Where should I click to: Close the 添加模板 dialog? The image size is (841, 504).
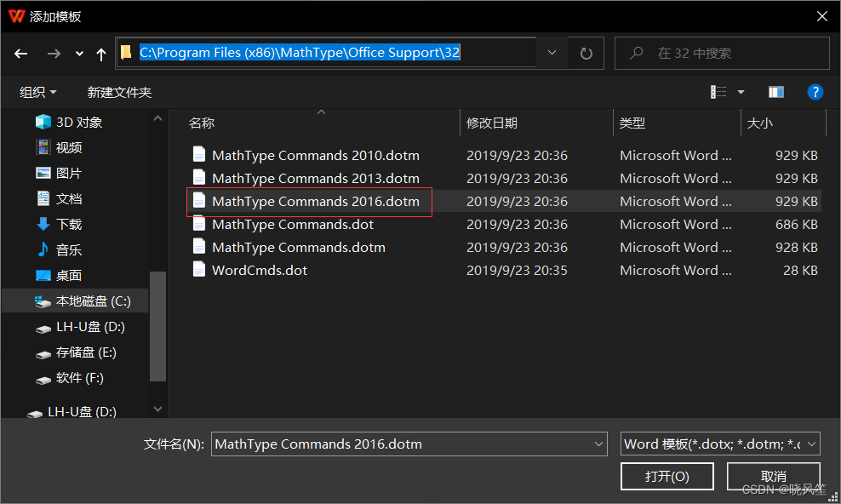click(x=821, y=17)
